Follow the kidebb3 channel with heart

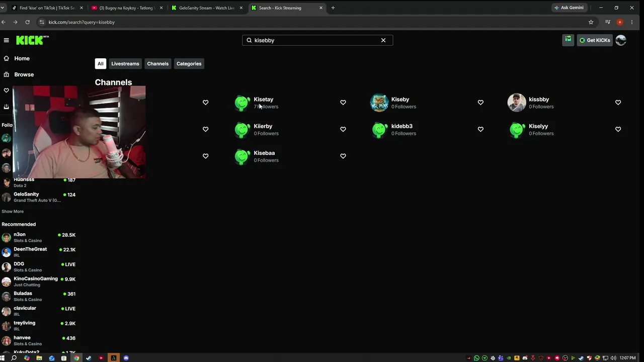coord(480,129)
